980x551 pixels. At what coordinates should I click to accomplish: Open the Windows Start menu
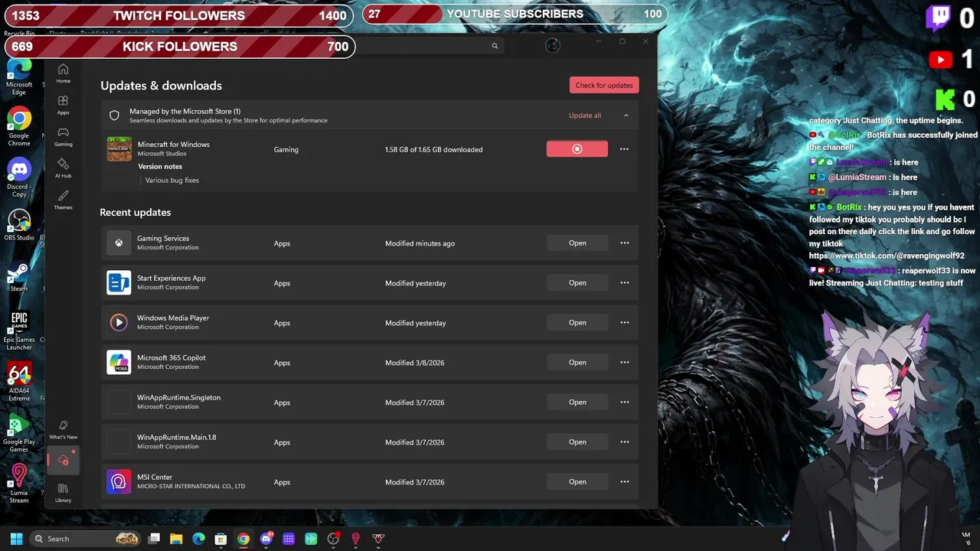[x=16, y=539]
